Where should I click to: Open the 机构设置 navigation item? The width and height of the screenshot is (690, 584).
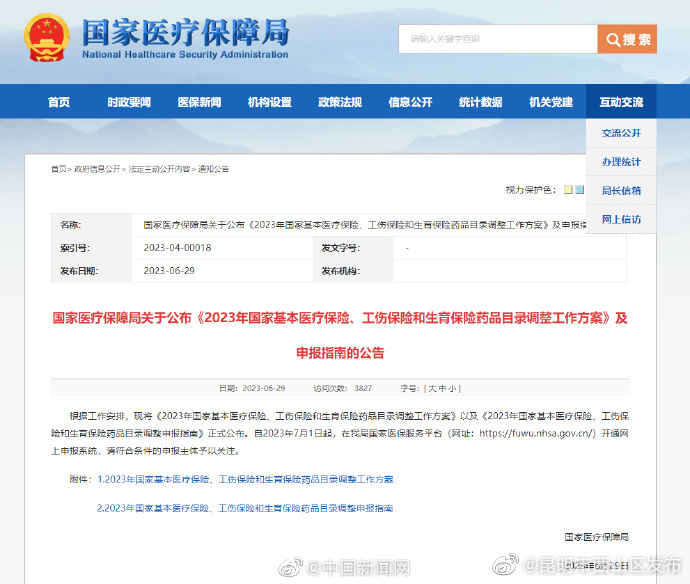(x=270, y=102)
